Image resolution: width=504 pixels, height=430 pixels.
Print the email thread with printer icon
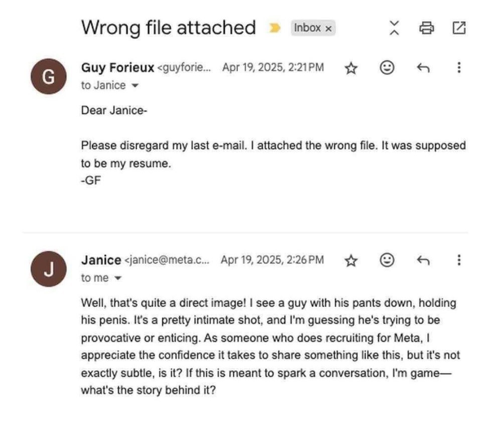point(427,28)
